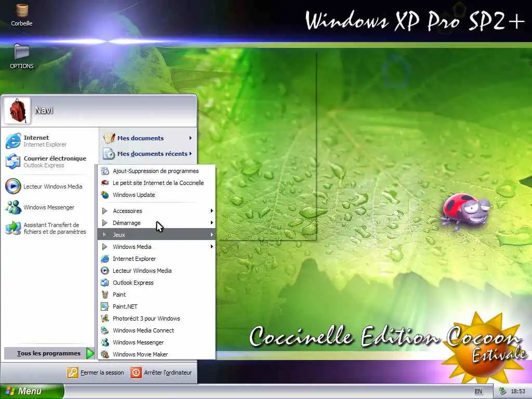Viewport: 532px width, 399px height.
Task: Expand the Démarrage submenu arrow
Action: pyautogui.click(x=212, y=223)
